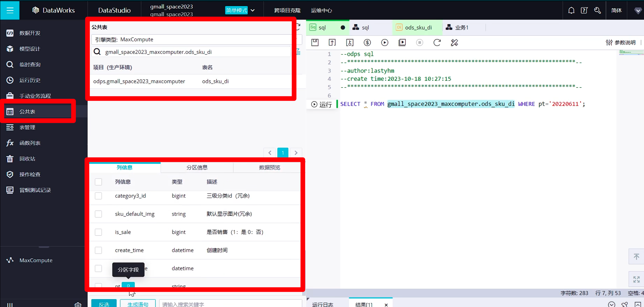Open 手动业务流程 in the sidebar
This screenshot has height=307, width=644.
[29, 96]
